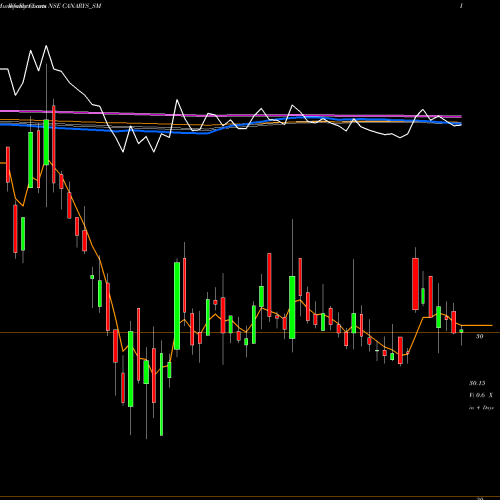Image resolution: width=500 pixels, height=500 pixels.
Task: Click the V: 0.6 X volume text
Action: point(481,395)
